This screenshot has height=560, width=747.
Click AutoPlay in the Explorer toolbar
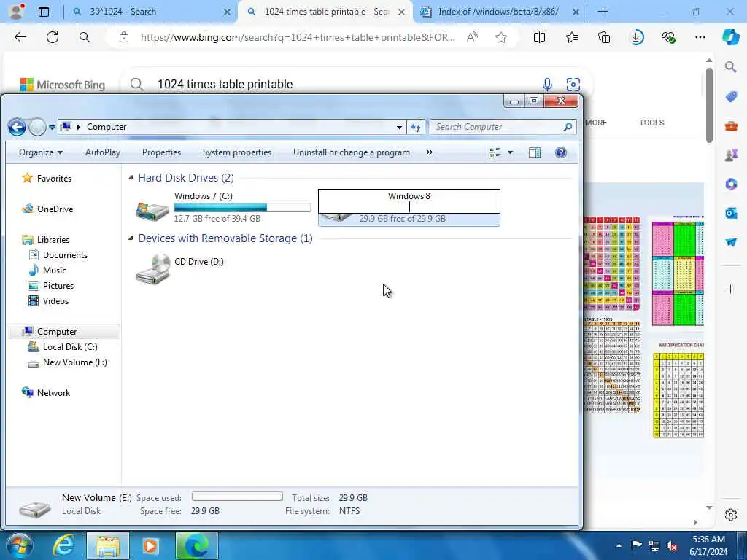(102, 152)
